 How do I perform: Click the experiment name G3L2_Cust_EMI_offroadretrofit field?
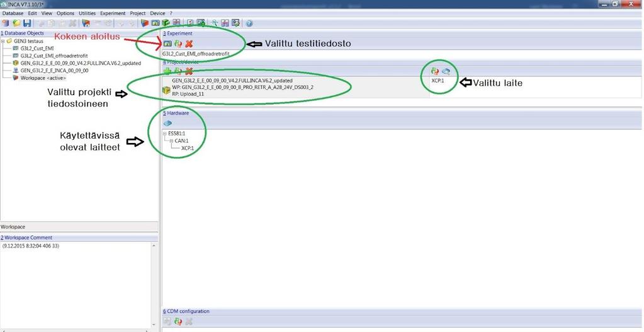(196, 54)
